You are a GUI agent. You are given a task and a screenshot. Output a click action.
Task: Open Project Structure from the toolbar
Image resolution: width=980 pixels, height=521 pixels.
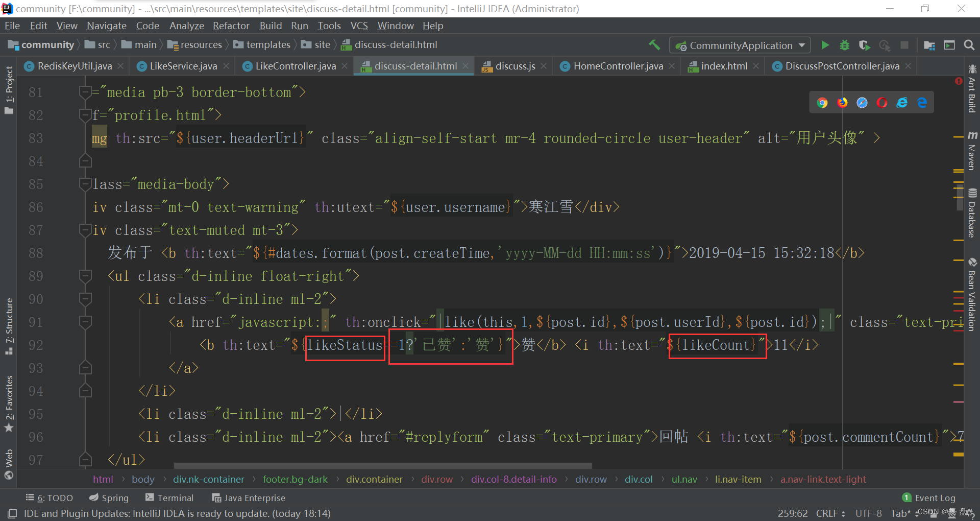click(x=929, y=45)
